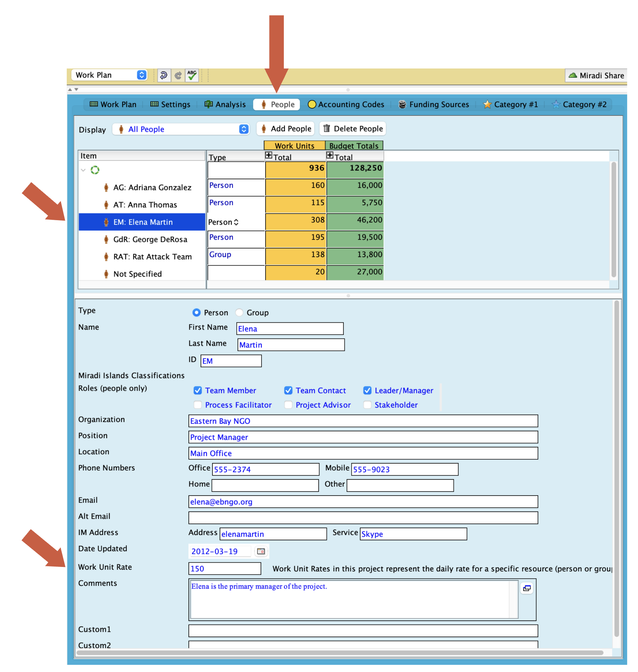Enable the Stakeholder role checkbox

pyautogui.click(x=367, y=405)
